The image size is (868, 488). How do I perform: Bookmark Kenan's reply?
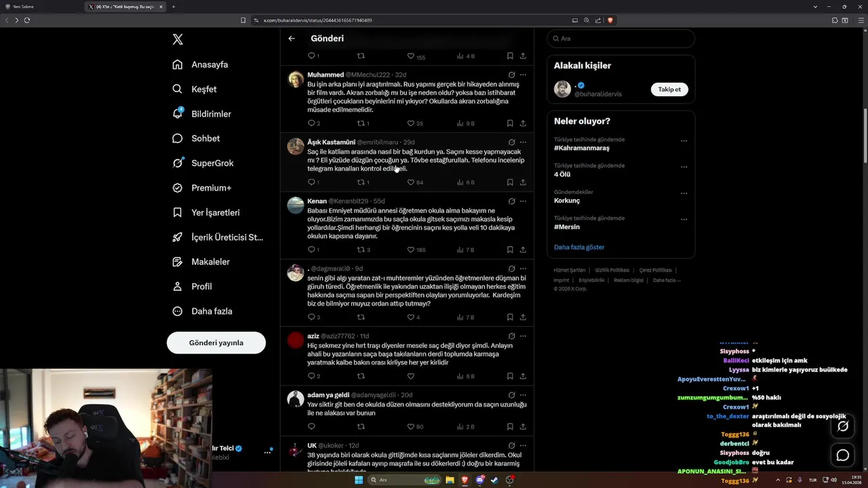(x=510, y=249)
